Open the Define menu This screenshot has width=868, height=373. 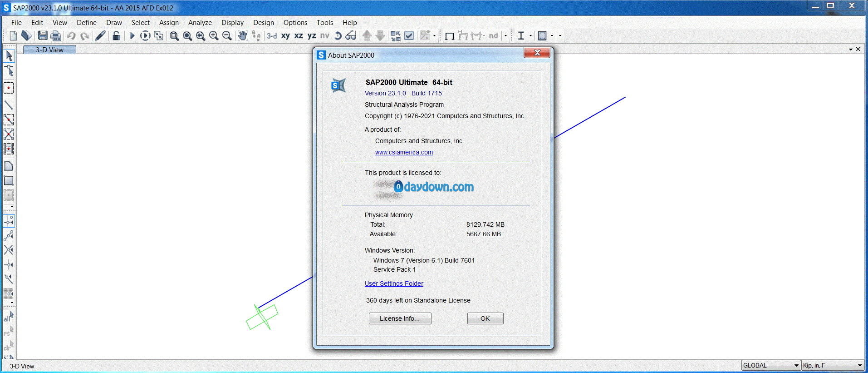click(87, 22)
